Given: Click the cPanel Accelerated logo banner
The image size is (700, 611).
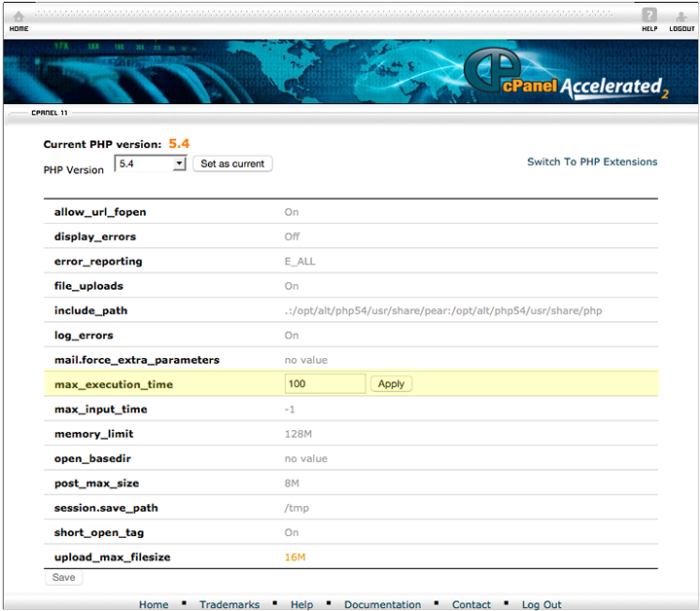Looking at the screenshot, I should [x=566, y=74].
